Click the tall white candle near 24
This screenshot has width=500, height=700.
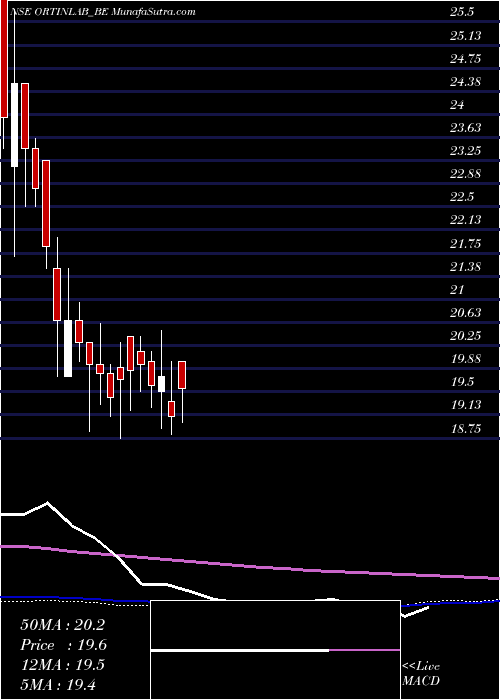[x=15, y=125]
